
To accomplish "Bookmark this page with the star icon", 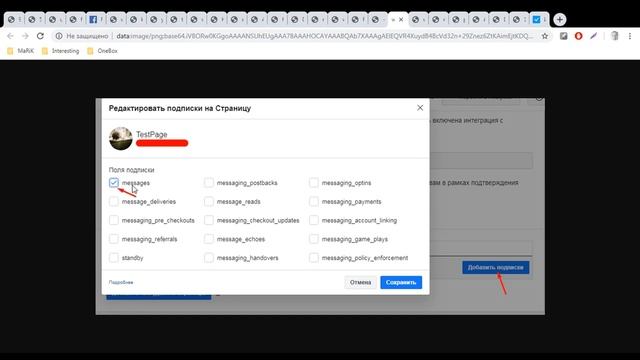I will (544, 36).
